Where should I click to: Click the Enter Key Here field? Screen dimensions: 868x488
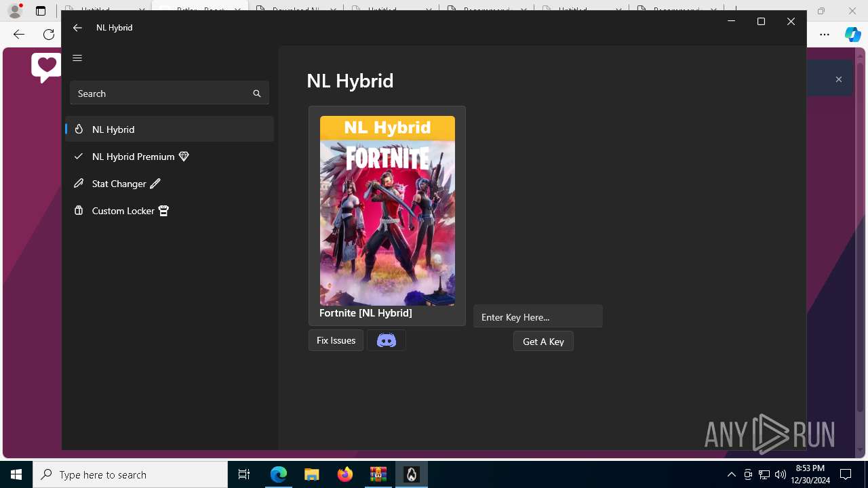[x=538, y=317]
